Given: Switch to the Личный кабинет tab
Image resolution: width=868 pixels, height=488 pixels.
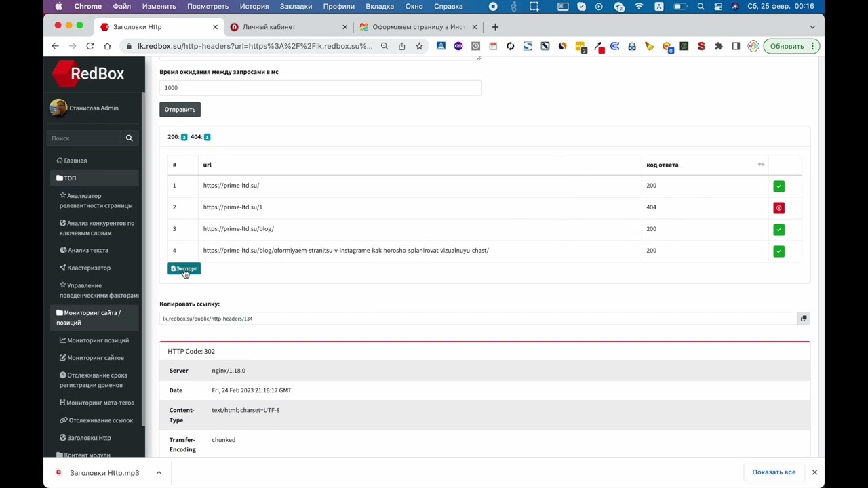Looking at the screenshot, I should tap(288, 27).
